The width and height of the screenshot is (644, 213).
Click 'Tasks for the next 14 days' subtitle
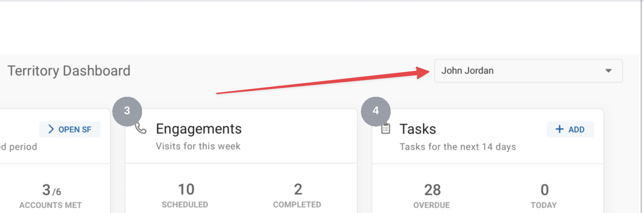click(458, 147)
